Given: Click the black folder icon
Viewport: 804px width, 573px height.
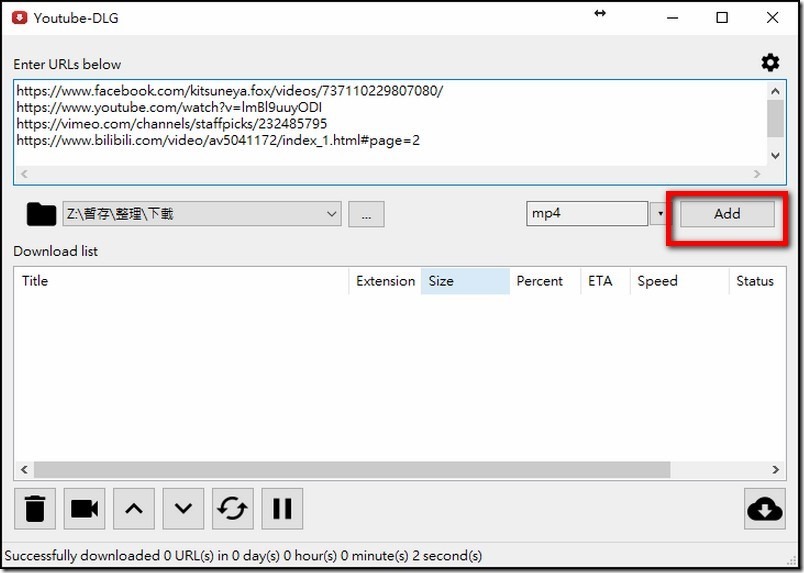Looking at the screenshot, I should [x=41, y=214].
